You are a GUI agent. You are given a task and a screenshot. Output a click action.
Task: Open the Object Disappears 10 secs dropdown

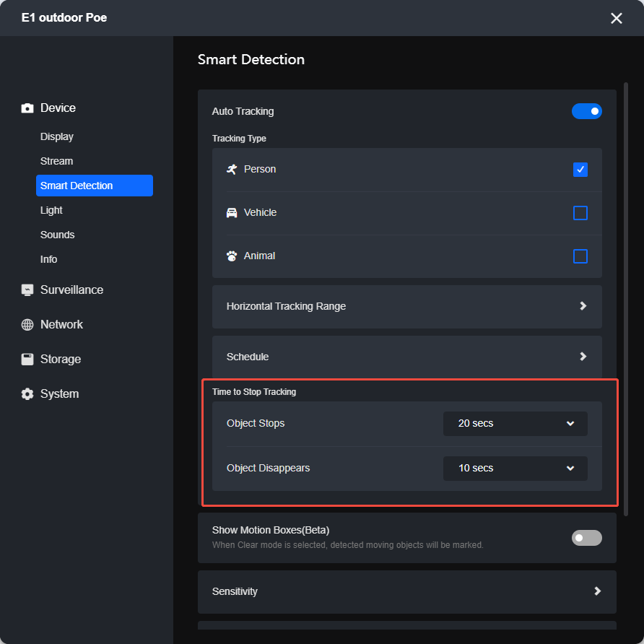coord(515,469)
